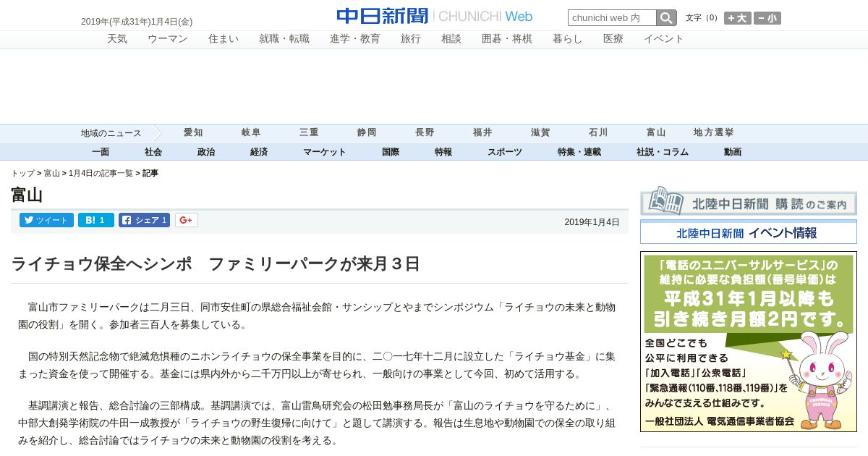The height and width of the screenshot is (456, 868).
Task: Go to the 住まい section
Action: pos(224,39)
